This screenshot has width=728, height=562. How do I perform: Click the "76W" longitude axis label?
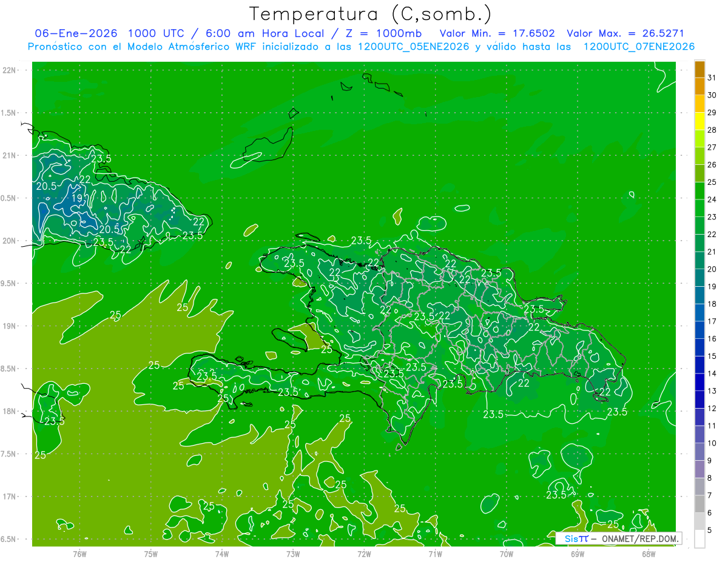point(79,554)
